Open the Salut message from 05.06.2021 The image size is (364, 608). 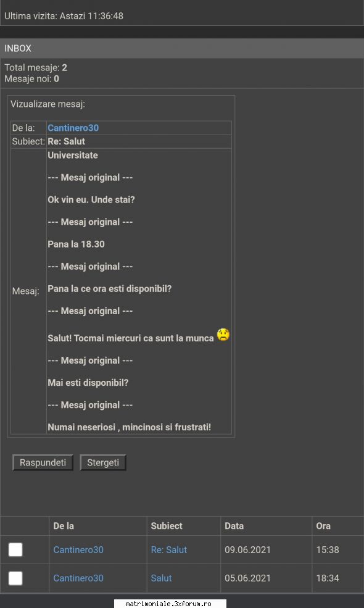(x=161, y=578)
